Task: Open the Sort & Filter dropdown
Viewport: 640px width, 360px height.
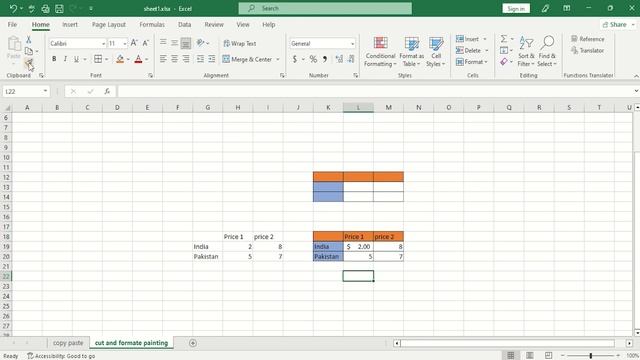Action: pyautogui.click(x=526, y=52)
